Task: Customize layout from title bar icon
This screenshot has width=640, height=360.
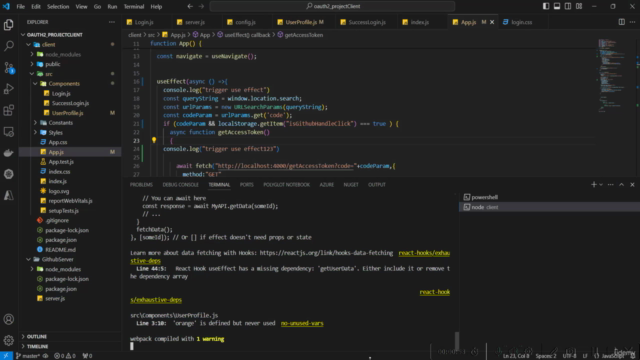Action: coord(579,6)
